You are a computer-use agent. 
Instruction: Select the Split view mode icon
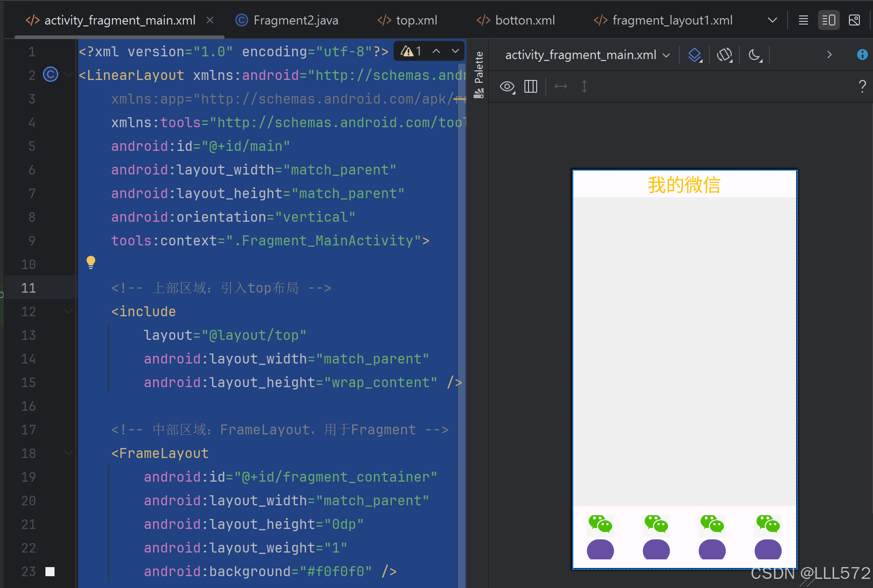pyautogui.click(x=828, y=20)
